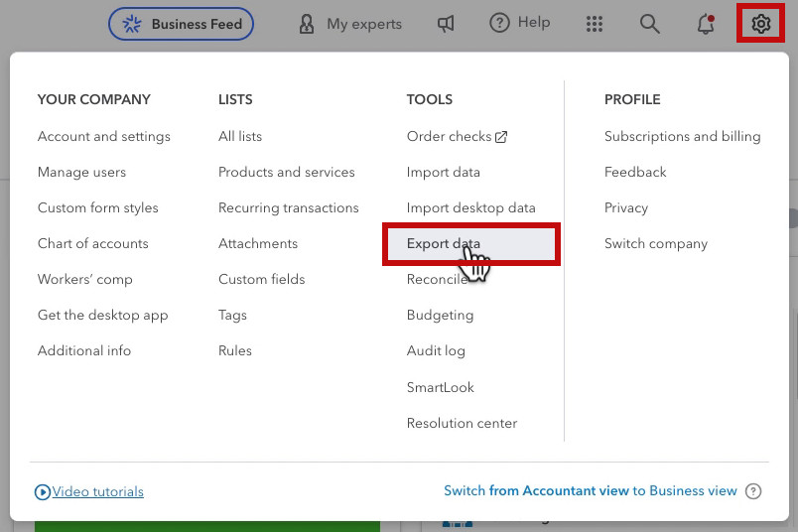Click the Help question mark icon
The height and width of the screenshot is (532, 798).
coord(499,23)
